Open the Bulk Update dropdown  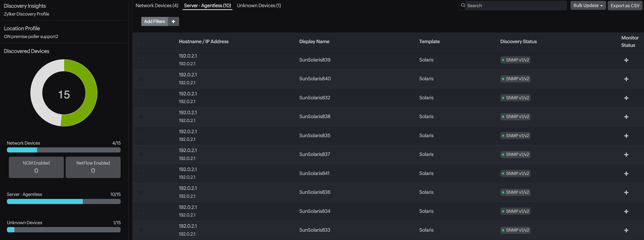point(588,6)
